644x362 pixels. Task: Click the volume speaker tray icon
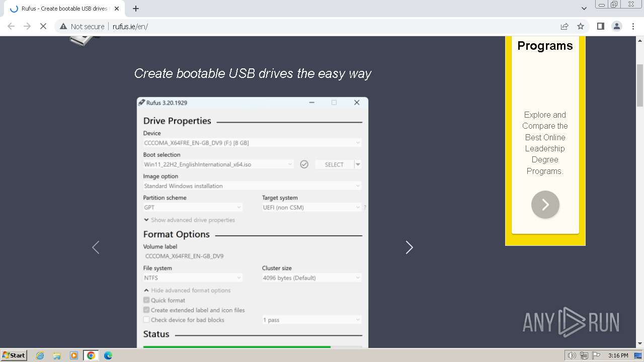tap(572, 355)
